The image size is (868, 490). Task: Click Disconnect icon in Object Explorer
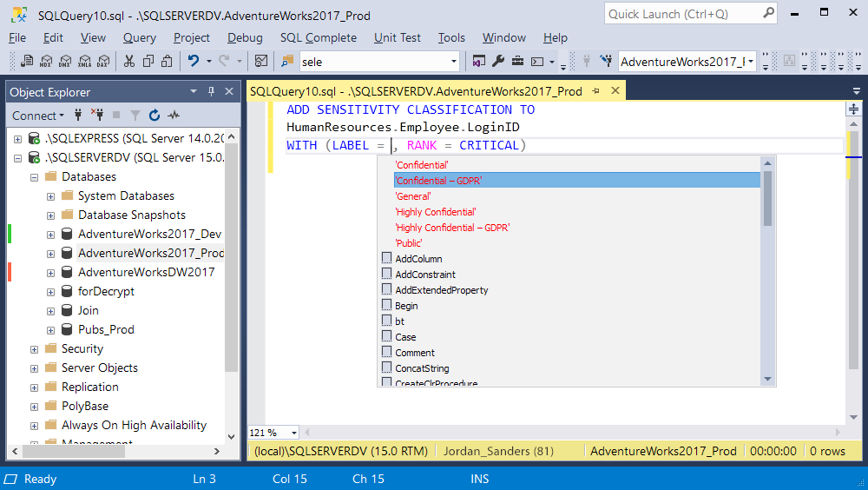pyautogui.click(x=97, y=116)
